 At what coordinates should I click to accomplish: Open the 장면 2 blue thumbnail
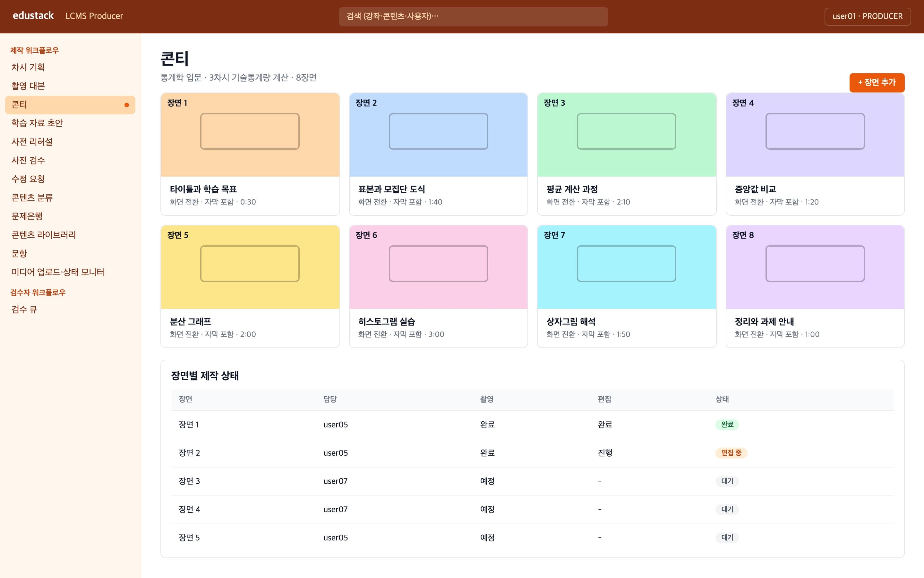pyautogui.click(x=438, y=135)
